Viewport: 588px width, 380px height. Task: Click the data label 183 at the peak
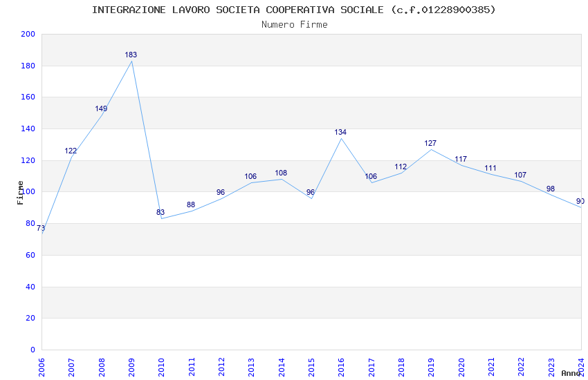point(131,55)
